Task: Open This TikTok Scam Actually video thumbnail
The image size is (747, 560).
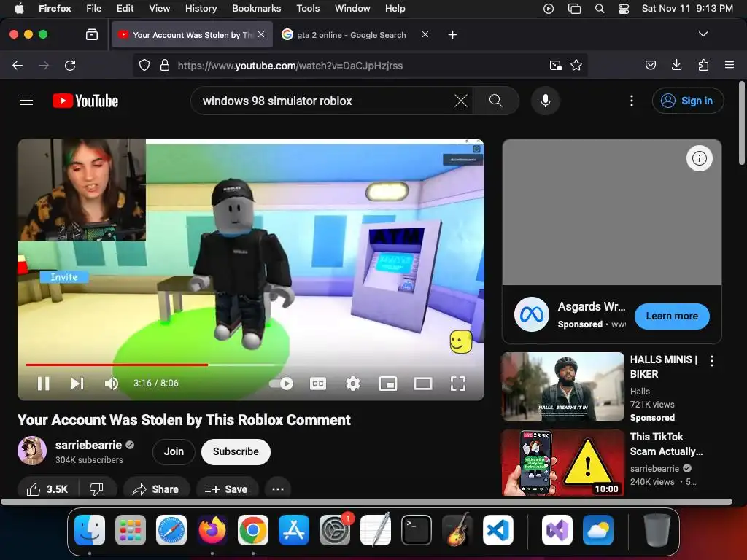Action: pyautogui.click(x=562, y=463)
